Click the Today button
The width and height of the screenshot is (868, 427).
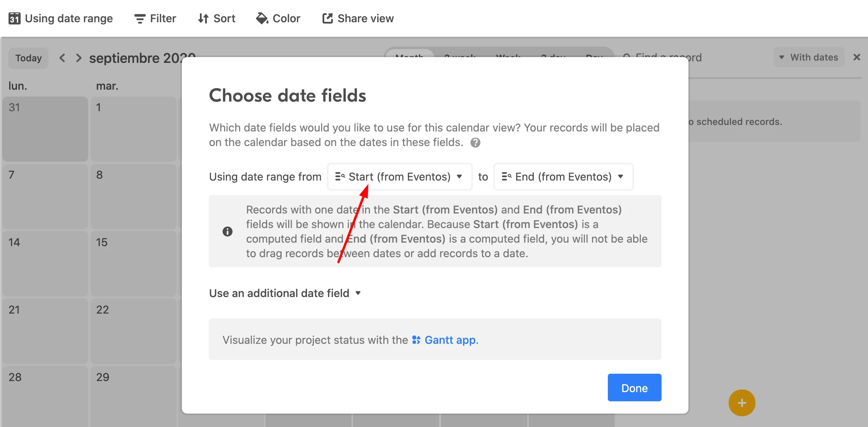click(28, 58)
